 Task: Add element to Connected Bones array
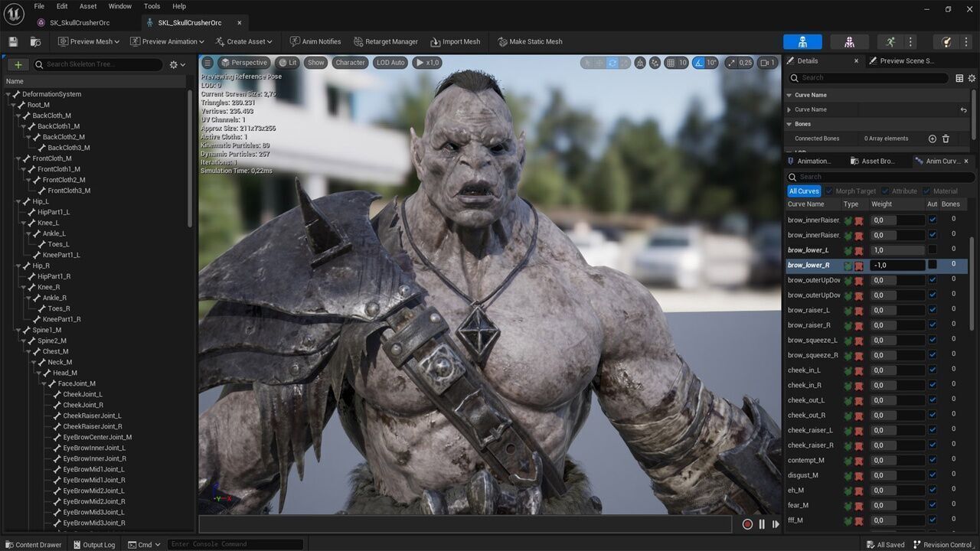coord(933,139)
